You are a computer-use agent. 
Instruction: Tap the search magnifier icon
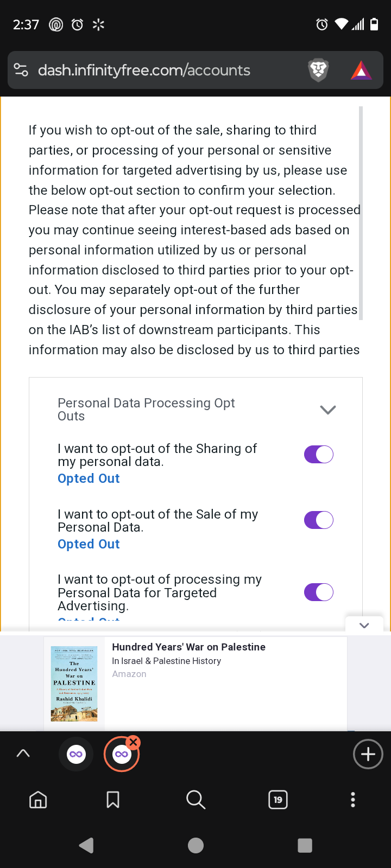click(x=195, y=800)
